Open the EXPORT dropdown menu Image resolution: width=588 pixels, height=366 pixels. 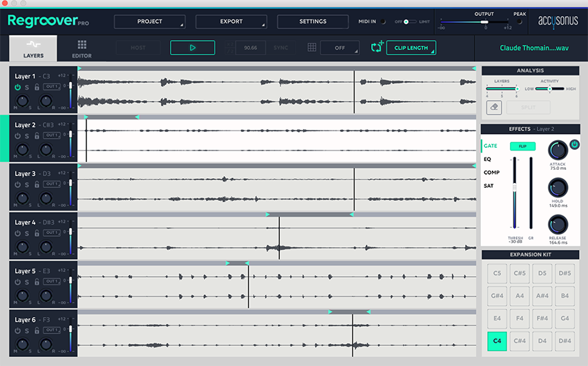click(231, 21)
